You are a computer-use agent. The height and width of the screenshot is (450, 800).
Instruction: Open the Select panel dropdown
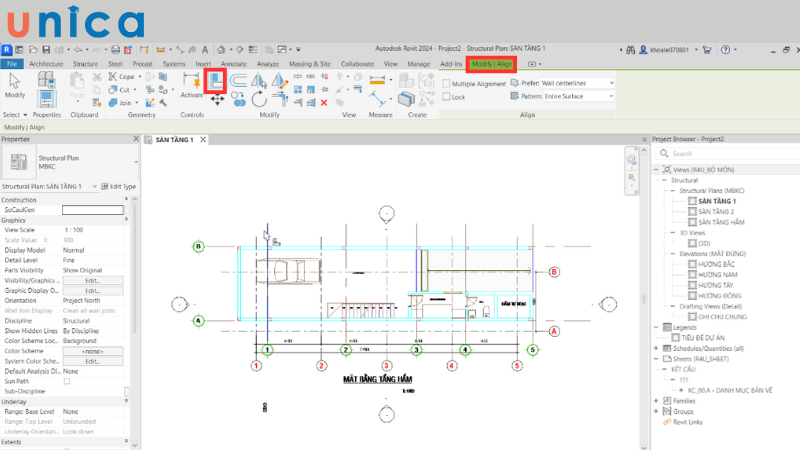tap(14, 115)
